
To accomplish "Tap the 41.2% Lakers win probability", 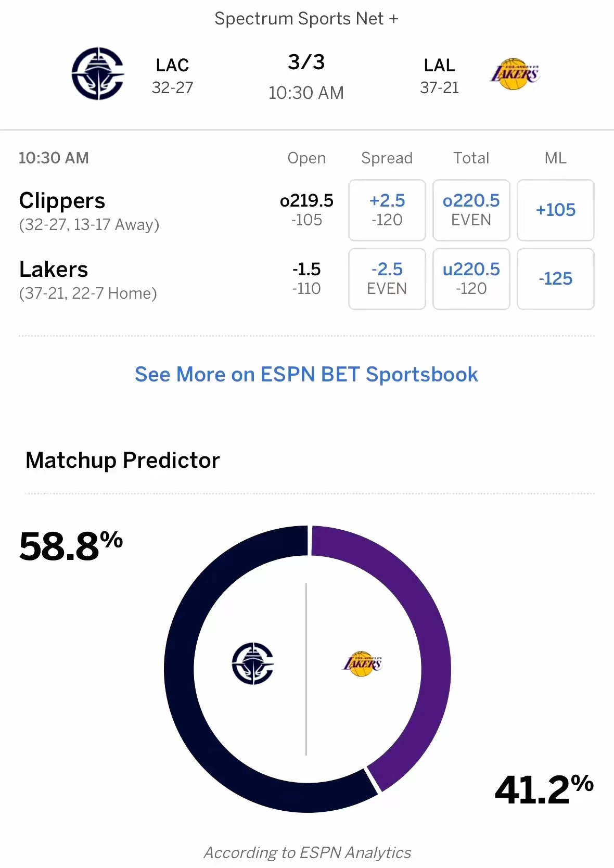I will pos(544,790).
